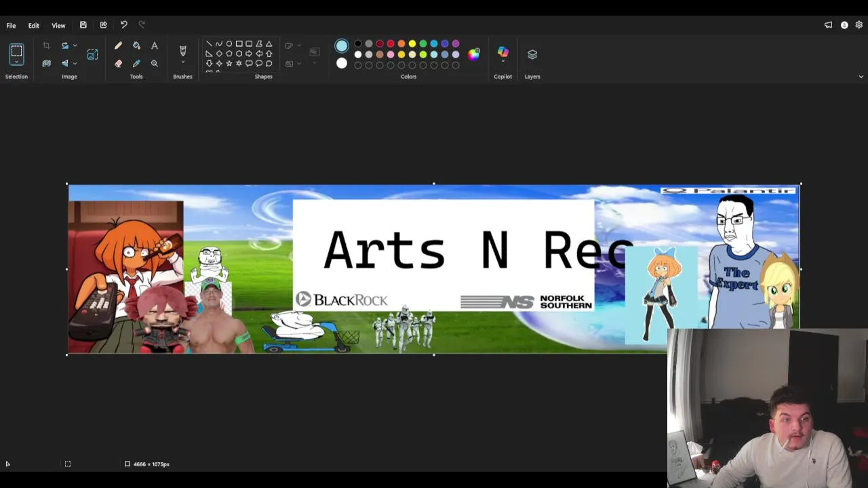Pick the pink color swatch
The width and height of the screenshot is (868, 488).
point(391,54)
